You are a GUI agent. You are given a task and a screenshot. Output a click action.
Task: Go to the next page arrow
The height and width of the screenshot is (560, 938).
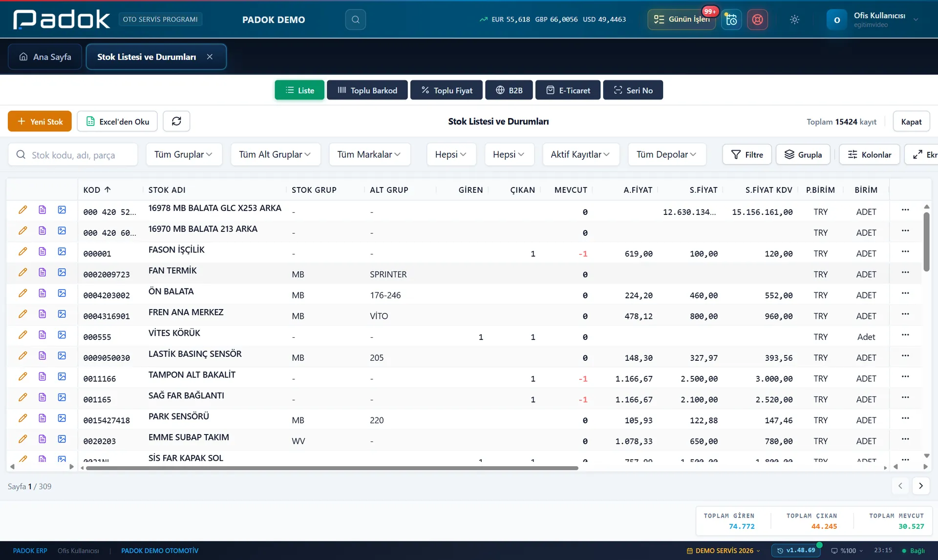click(921, 486)
